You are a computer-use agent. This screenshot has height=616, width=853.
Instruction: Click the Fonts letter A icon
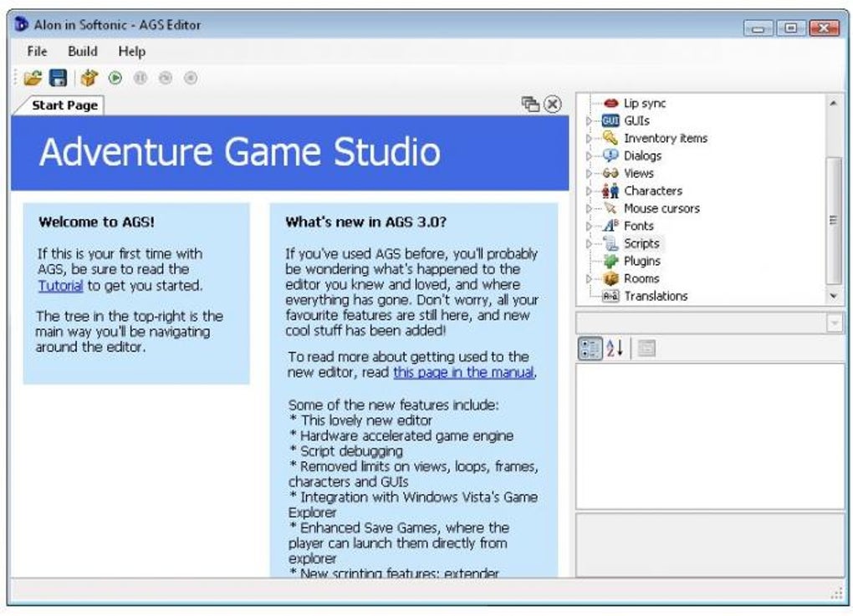[610, 226]
